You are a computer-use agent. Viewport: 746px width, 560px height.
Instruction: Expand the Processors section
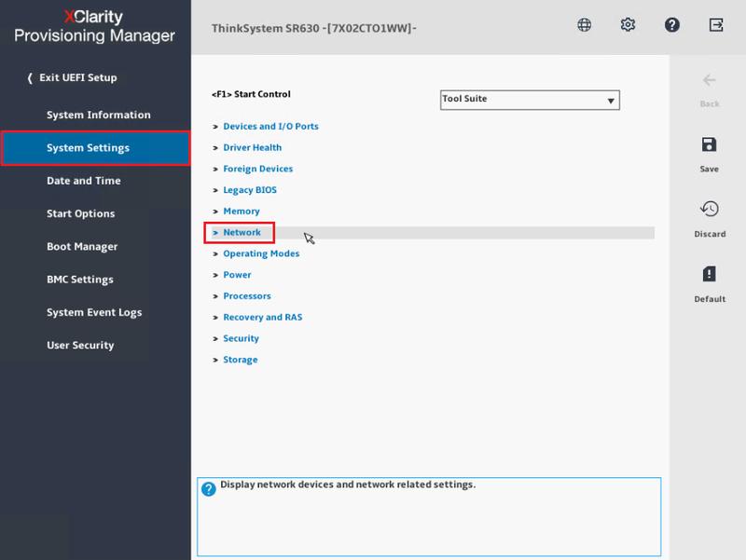tap(247, 296)
